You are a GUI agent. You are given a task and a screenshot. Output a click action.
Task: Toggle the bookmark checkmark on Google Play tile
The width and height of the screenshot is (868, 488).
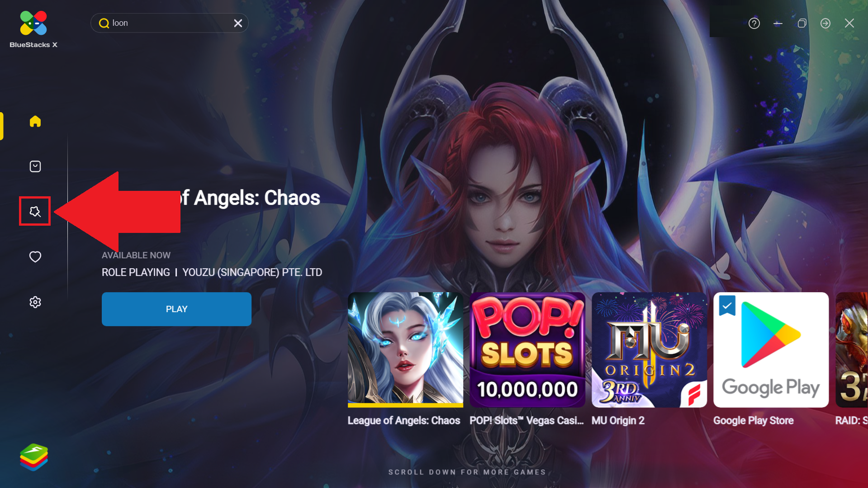click(727, 306)
